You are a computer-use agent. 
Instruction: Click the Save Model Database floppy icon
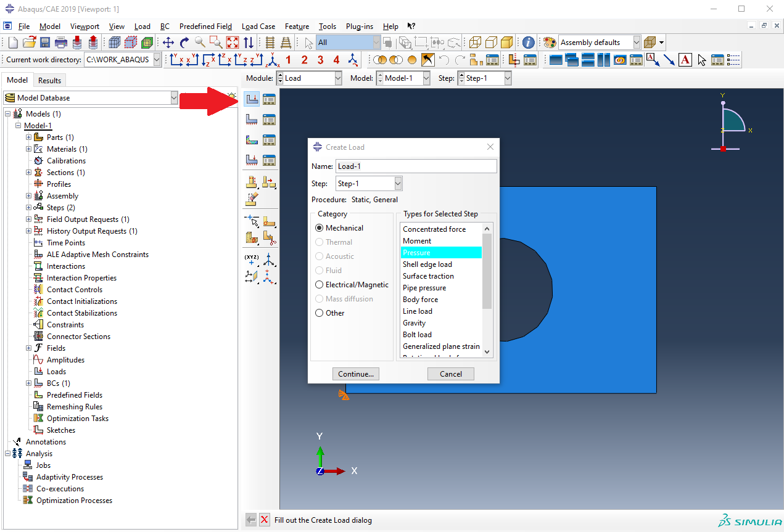point(45,43)
